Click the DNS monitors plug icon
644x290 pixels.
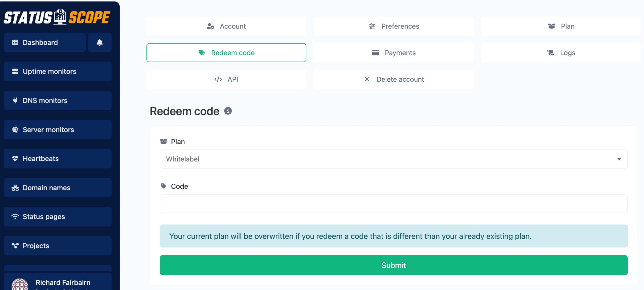pyautogui.click(x=15, y=100)
